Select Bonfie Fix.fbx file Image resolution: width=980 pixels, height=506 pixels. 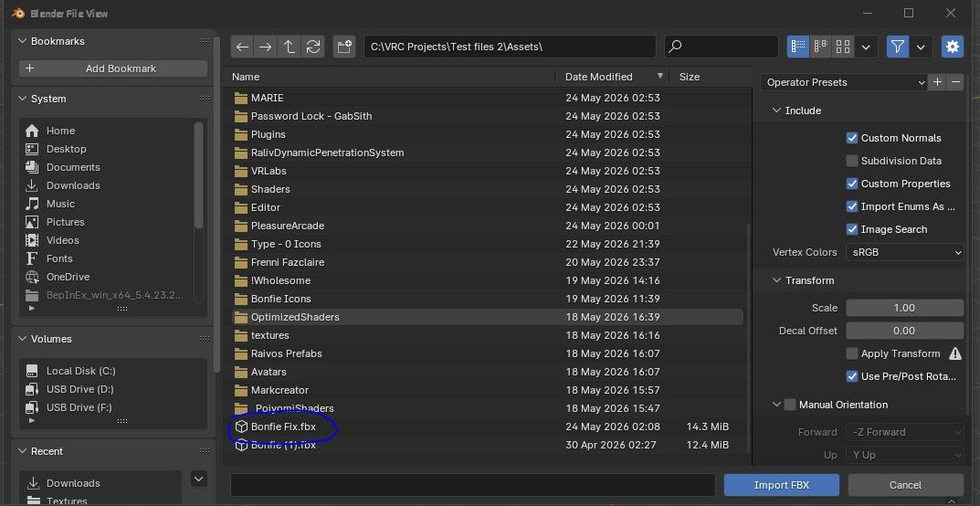click(x=488, y=427)
